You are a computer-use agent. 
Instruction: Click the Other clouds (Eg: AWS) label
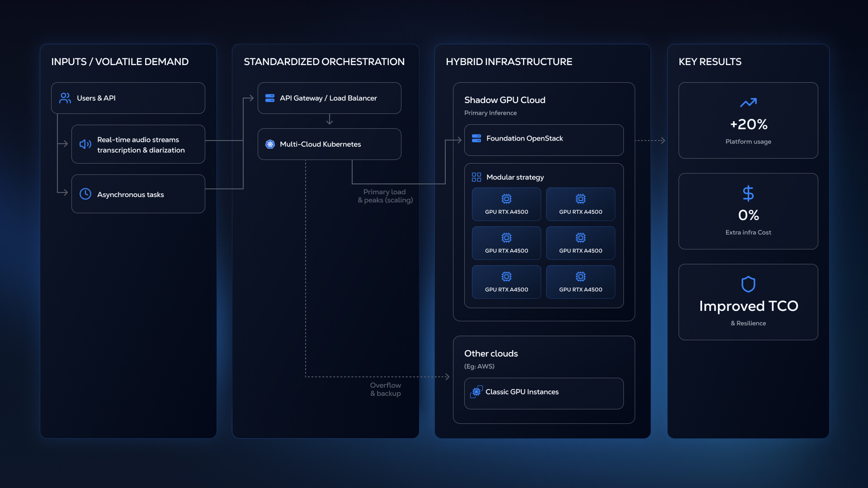pos(491,353)
